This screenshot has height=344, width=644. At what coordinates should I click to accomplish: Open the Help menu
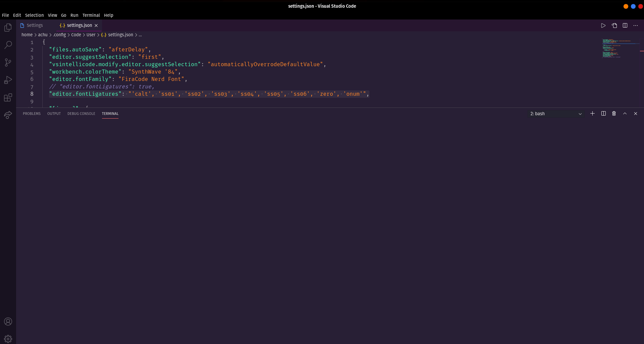pyautogui.click(x=109, y=15)
